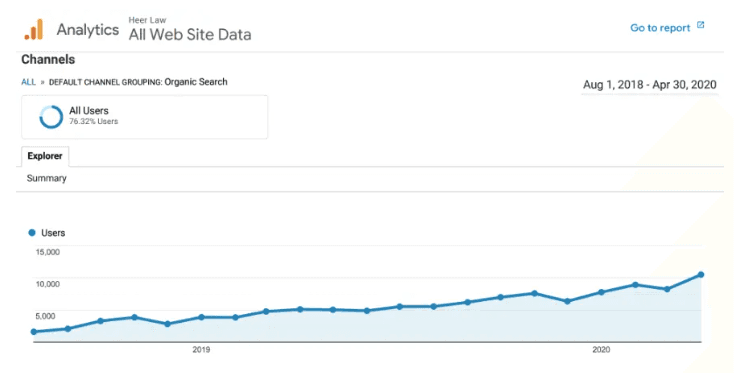
Task: Click the 2019 label on the x-axis
Action: pyautogui.click(x=201, y=350)
